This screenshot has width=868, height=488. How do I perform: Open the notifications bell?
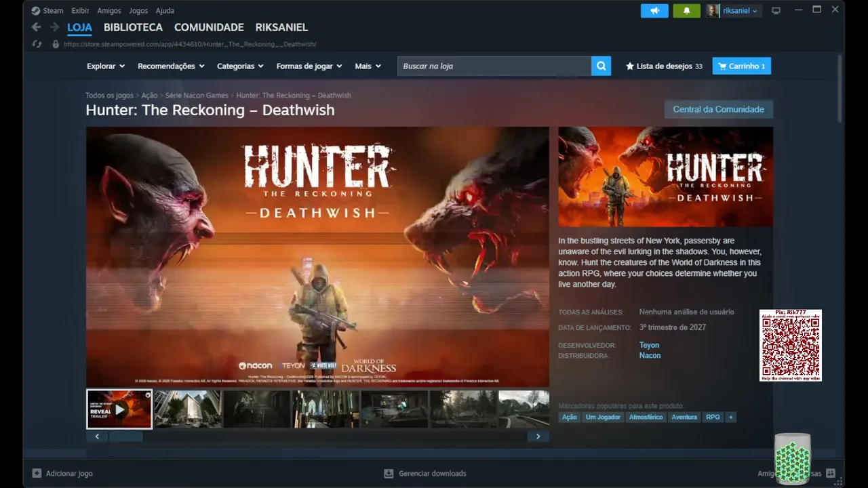(686, 11)
